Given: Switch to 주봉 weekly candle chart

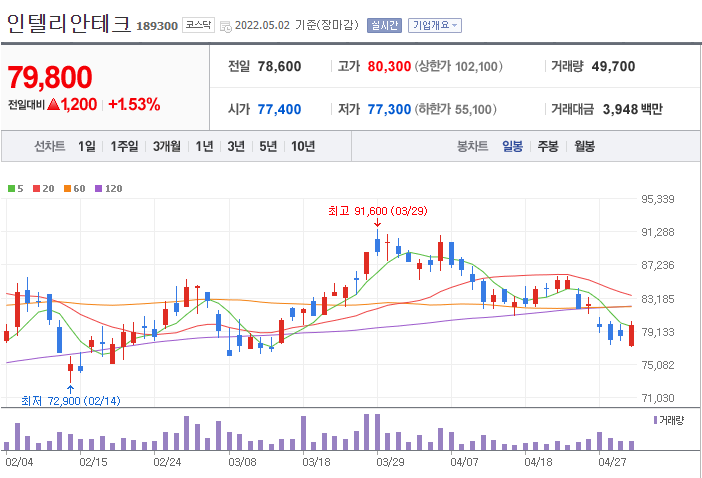Looking at the screenshot, I should point(548,146).
